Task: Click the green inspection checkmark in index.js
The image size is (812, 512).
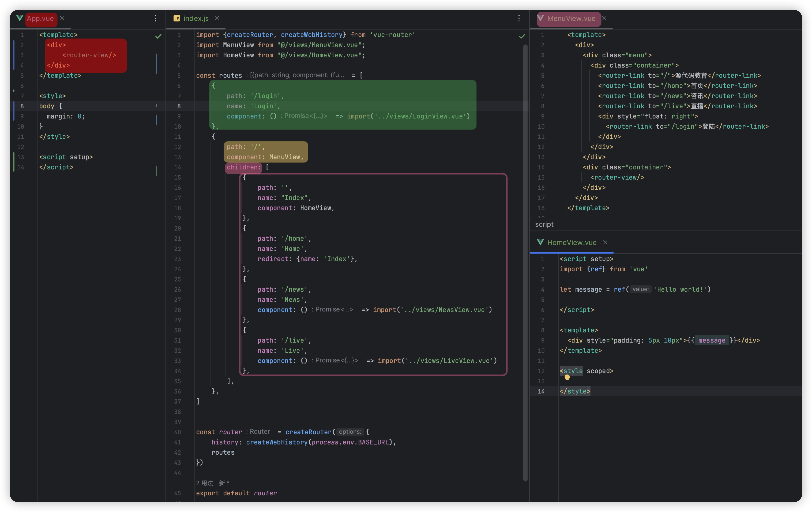Action: [x=522, y=36]
